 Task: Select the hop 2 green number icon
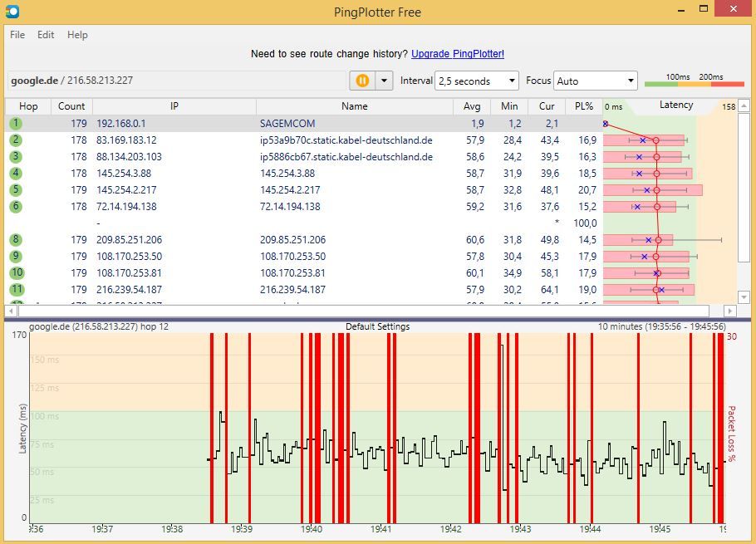[16, 140]
